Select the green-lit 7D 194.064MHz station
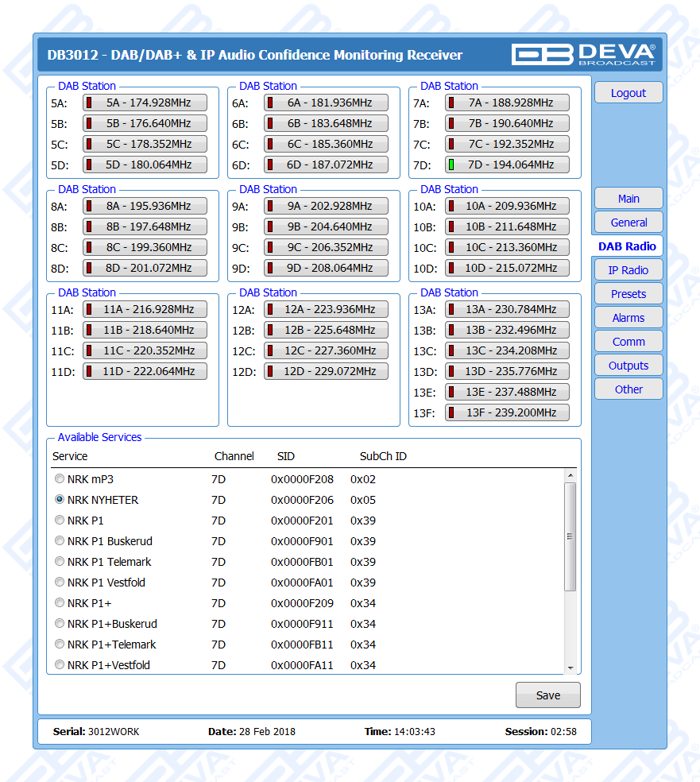 (507, 165)
